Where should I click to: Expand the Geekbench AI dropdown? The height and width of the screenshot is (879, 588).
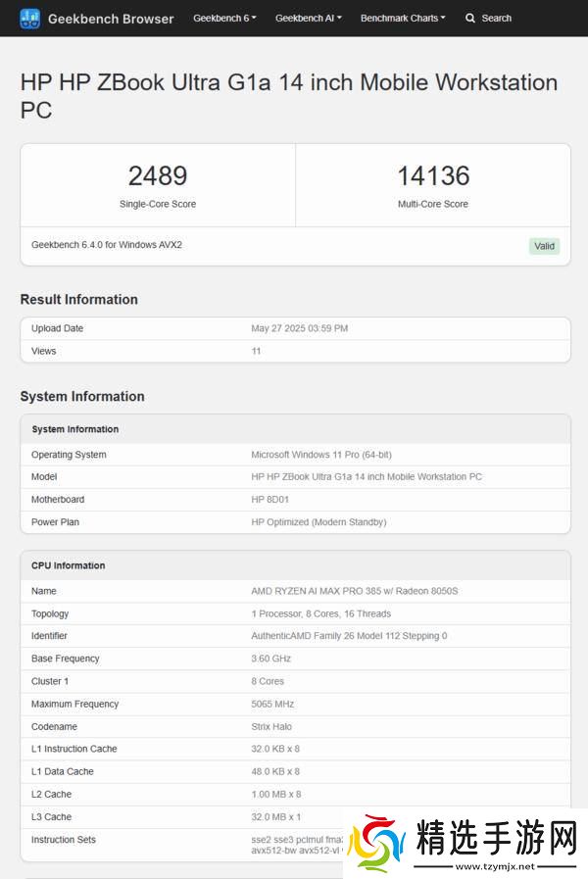pos(308,19)
